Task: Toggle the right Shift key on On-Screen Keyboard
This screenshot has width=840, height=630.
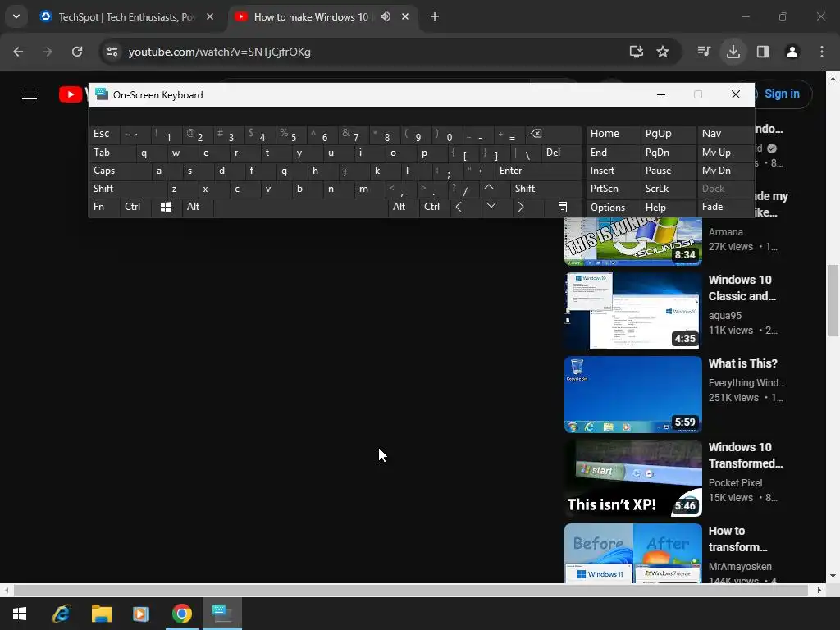Action: coord(546,189)
